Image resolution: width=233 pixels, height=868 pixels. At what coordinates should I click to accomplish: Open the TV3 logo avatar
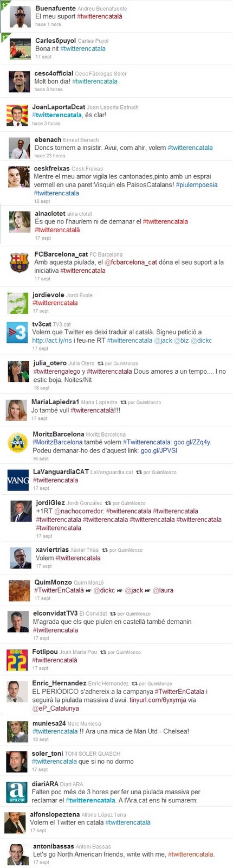coord(17,332)
